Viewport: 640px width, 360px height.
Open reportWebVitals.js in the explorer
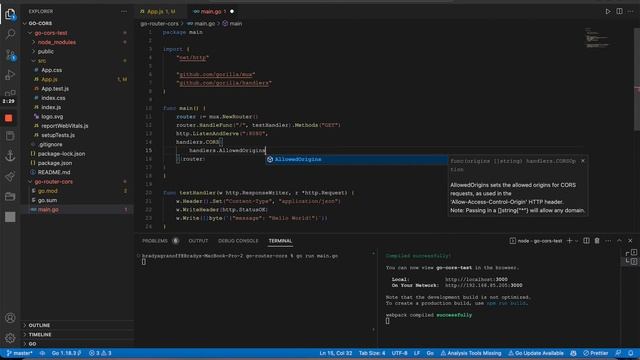coord(78,126)
